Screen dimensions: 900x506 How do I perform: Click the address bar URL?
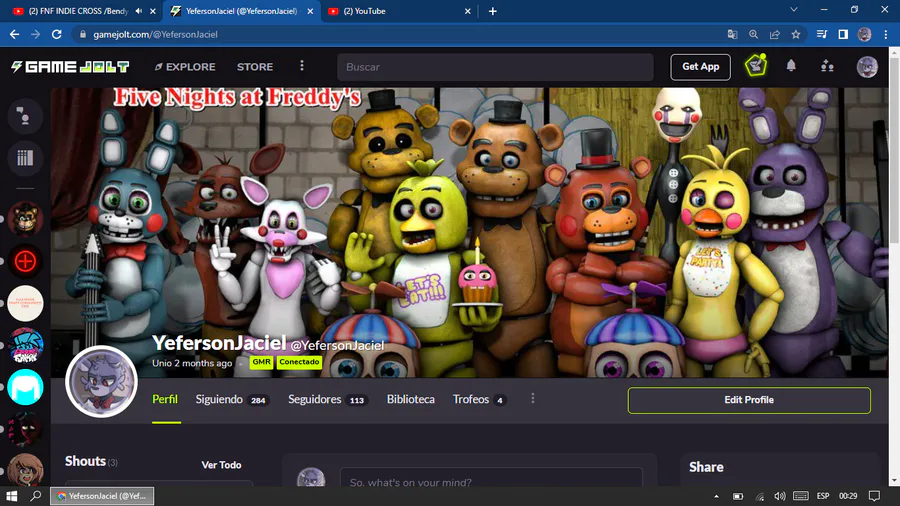(x=156, y=34)
